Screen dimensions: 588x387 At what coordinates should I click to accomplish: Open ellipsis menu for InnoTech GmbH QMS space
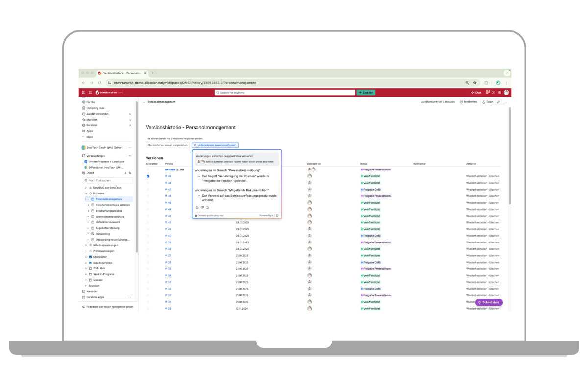tap(130, 148)
